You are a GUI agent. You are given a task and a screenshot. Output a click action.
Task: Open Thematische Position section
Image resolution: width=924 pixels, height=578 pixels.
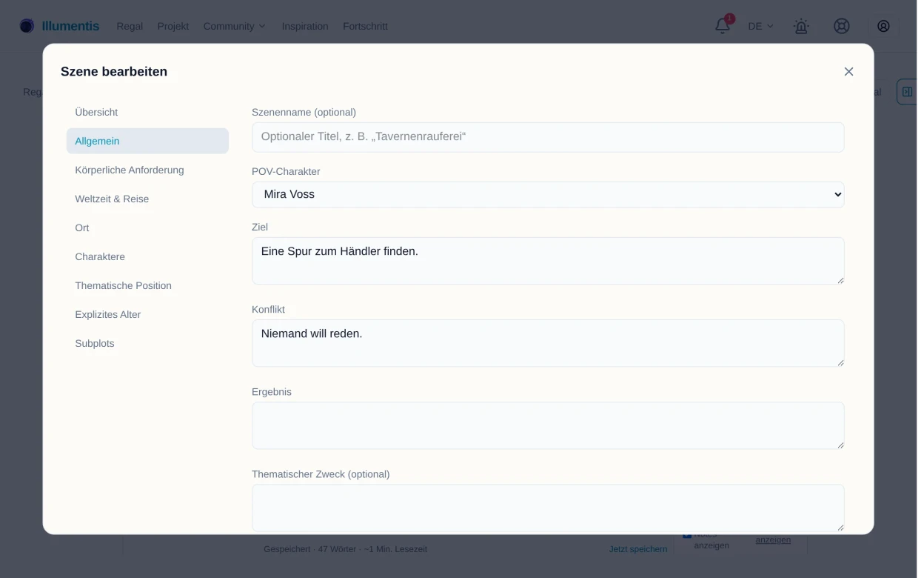[147, 285]
